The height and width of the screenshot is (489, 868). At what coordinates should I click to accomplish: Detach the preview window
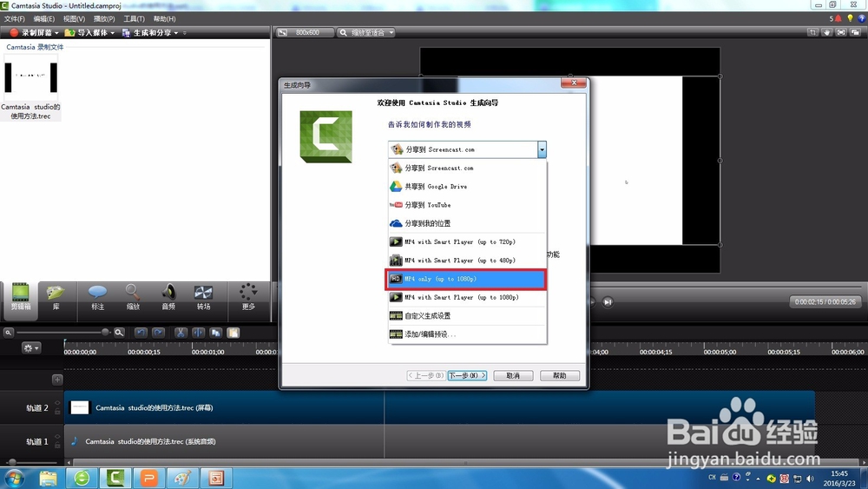pos(856,33)
